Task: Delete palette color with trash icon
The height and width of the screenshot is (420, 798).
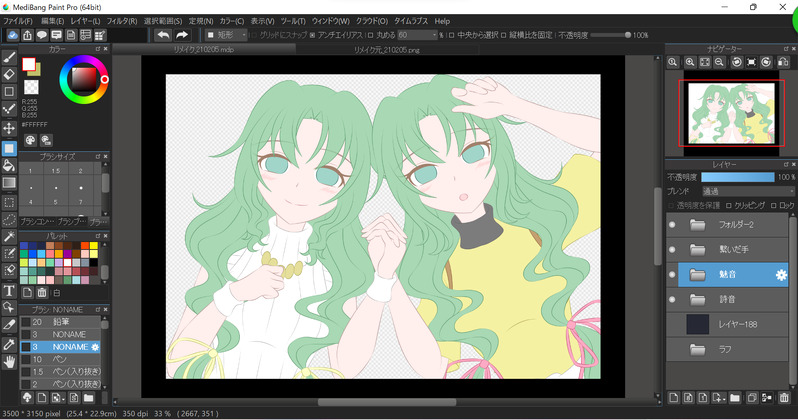Action: [x=42, y=293]
